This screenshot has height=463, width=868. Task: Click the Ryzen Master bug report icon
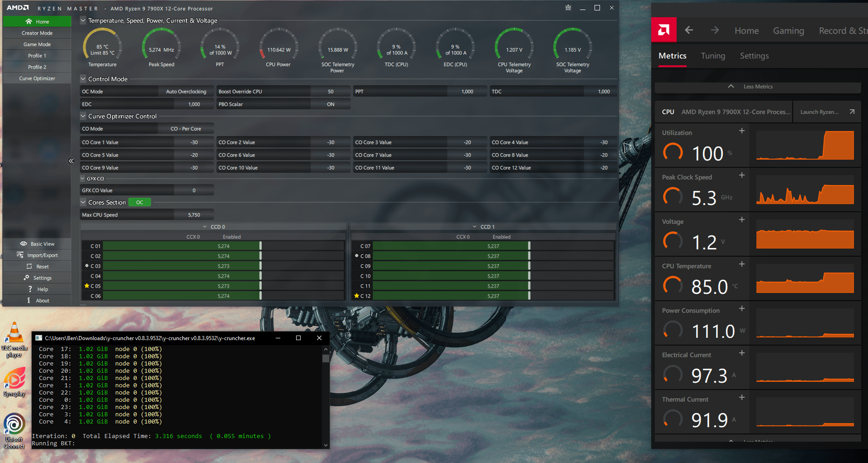[x=568, y=8]
